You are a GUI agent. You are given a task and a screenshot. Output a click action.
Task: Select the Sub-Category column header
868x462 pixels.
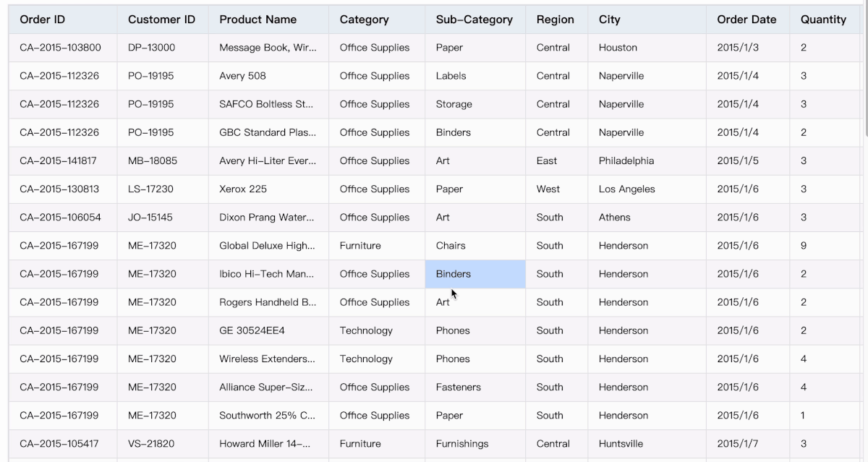coord(474,20)
